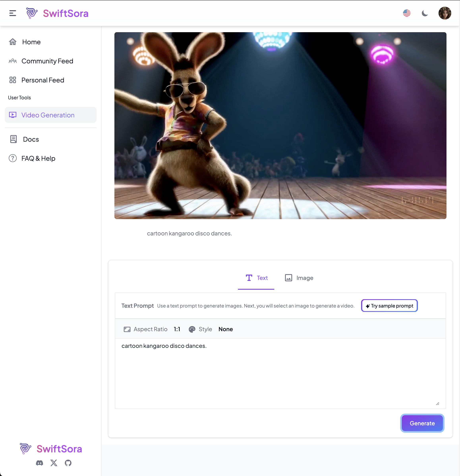The height and width of the screenshot is (476, 460).
Task: Click the SwiftSora logo in header
Action: [x=57, y=13]
